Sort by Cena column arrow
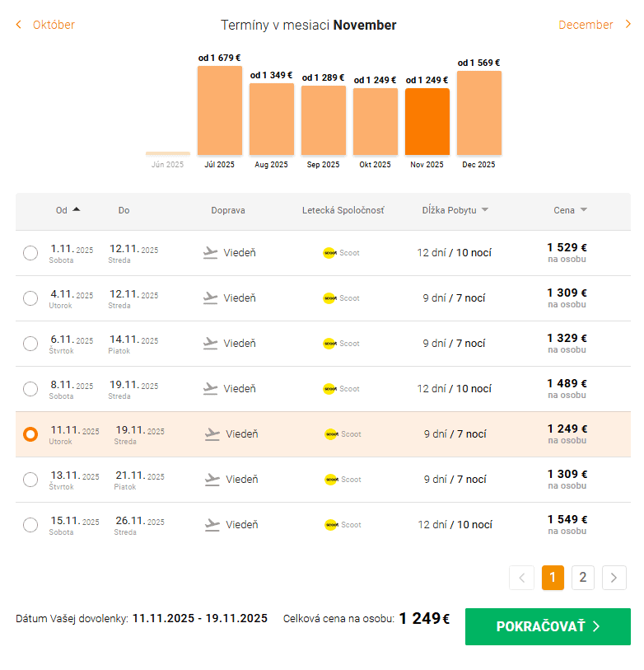Screen dimensions: 644x670 coord(583,210)
